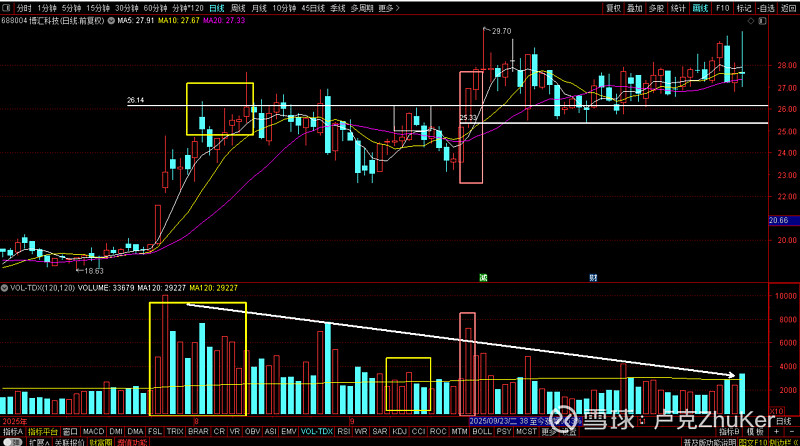800x446 pixels.
Task: Click the 标记 mark button
Action: [744, 8]
